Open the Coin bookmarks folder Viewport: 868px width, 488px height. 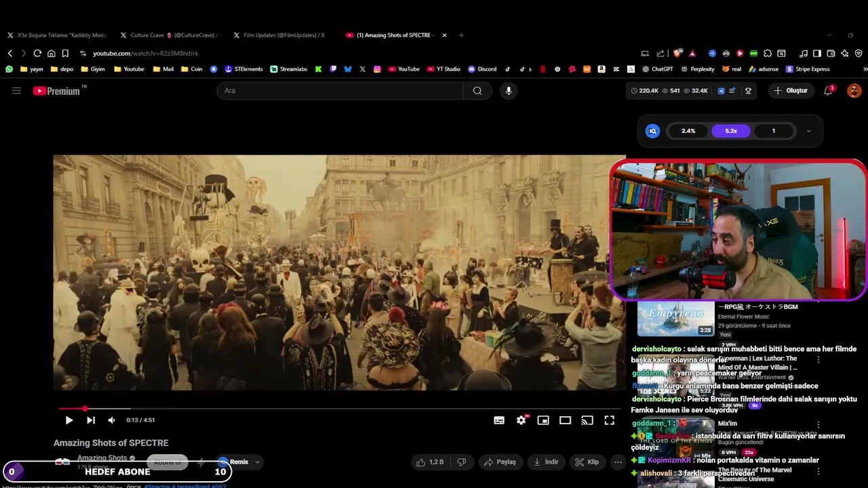(x=191, y=69)
